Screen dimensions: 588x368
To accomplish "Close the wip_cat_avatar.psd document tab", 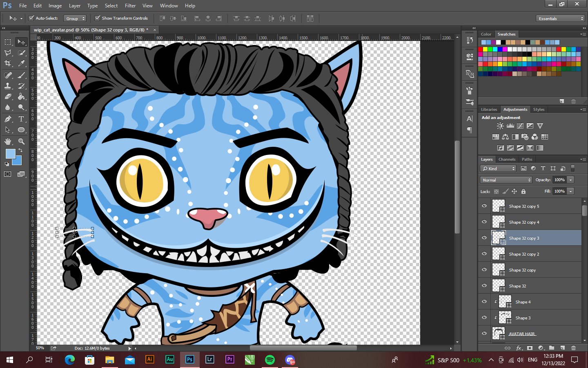I will (x=155, y=30).
